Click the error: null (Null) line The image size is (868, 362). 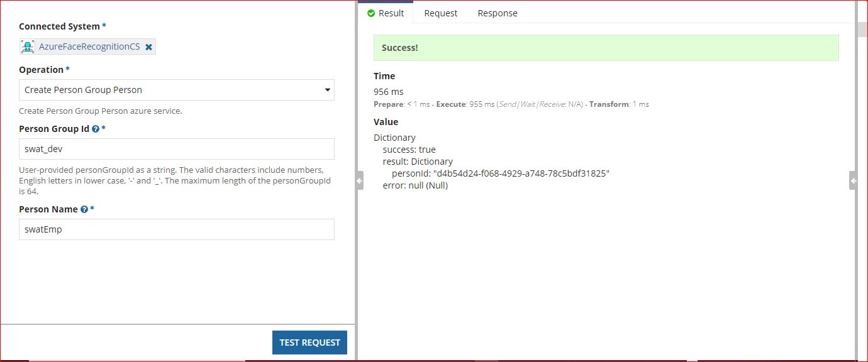pos(415,185)
